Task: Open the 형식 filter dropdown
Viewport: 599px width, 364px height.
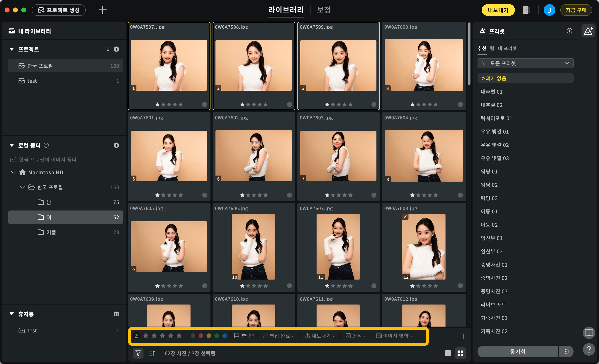Action: 355,336
